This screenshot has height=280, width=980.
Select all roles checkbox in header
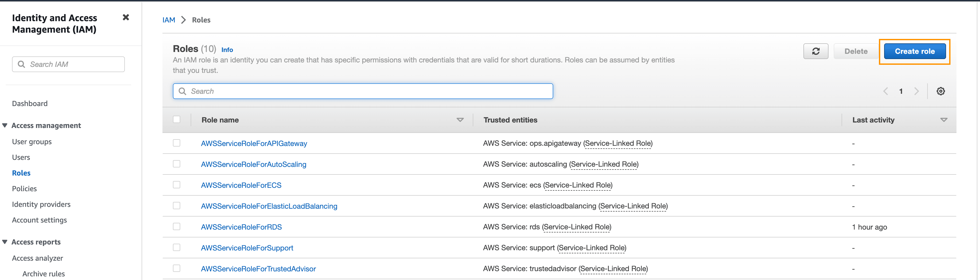coord(177,119)
